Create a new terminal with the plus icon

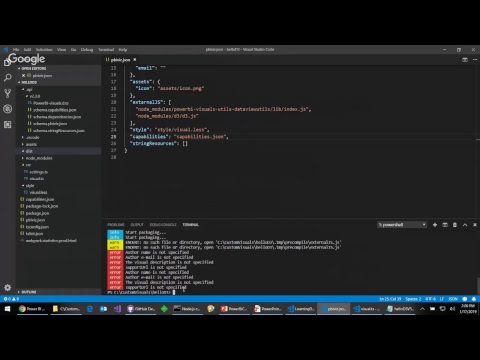[435, 225]
